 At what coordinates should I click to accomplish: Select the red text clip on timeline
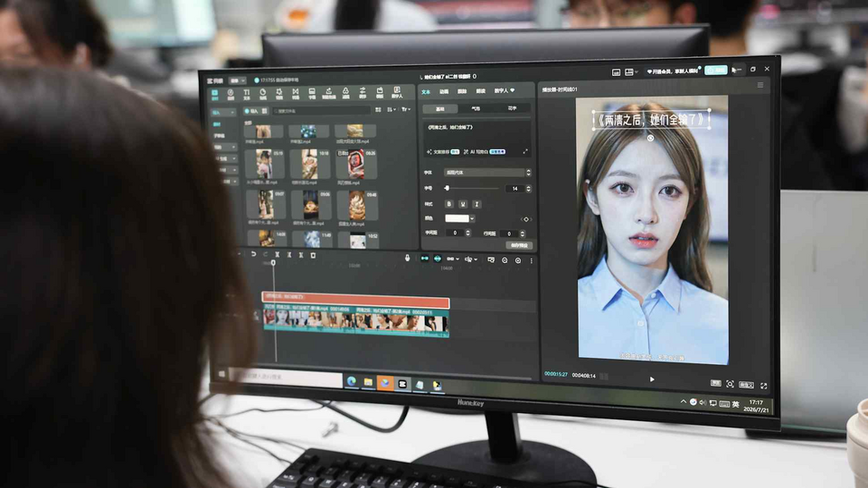pyautogui.click(x=355, y=302)
